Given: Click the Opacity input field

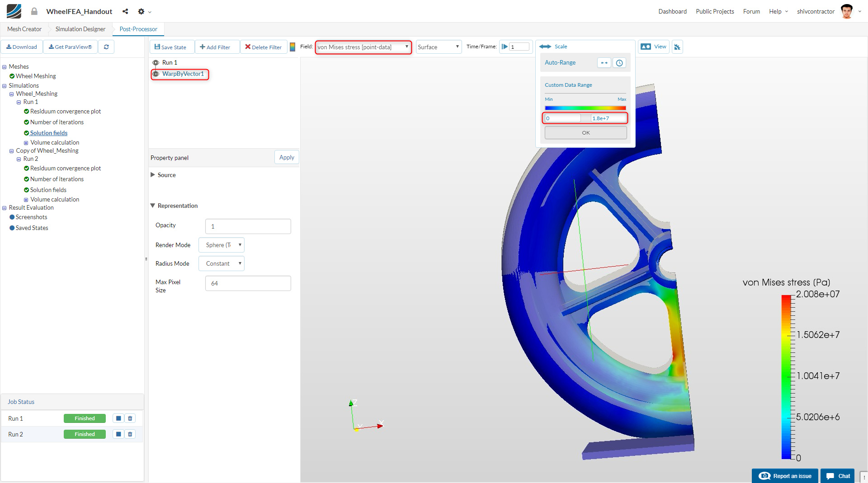Looking at the screenshot, I should pos(248,226).
